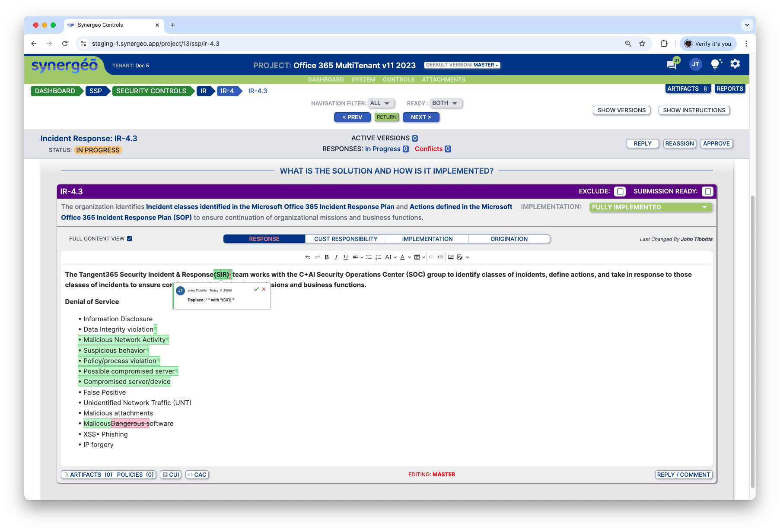The image size is (780, 532).
Task: Accept the suggestion with green checkmark
Action: 256,289
